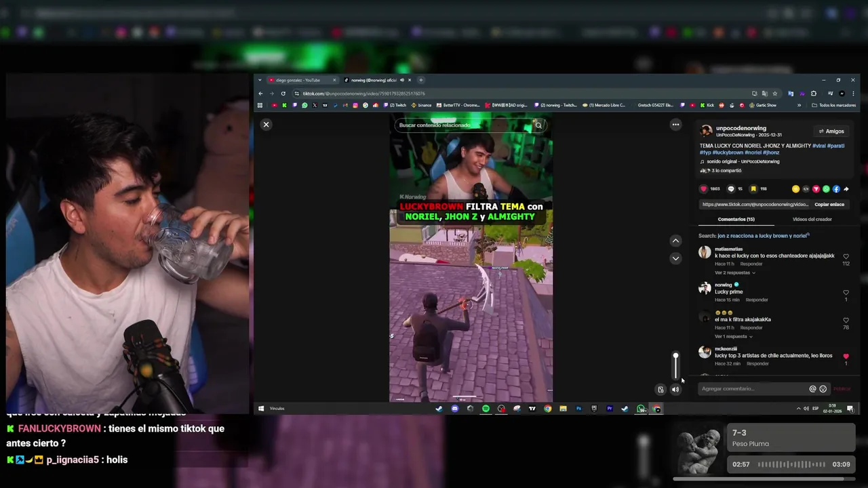Viewport: 868px width, 488px height.
Task: Open more share options arrow
Action: tap(846, 189)
